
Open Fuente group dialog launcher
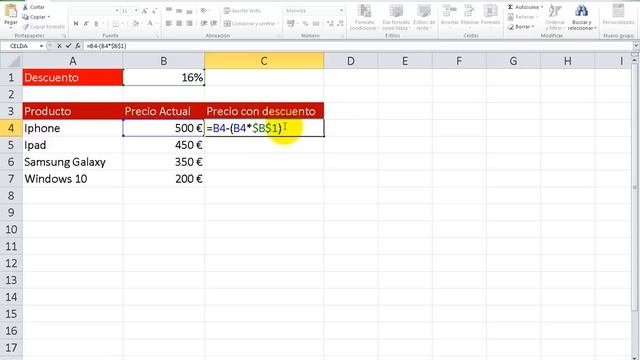[x=157, y=36]
